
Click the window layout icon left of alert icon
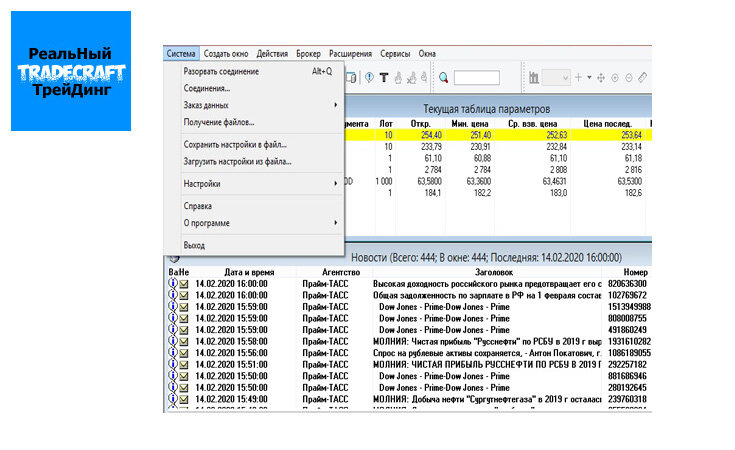(352, 78)
